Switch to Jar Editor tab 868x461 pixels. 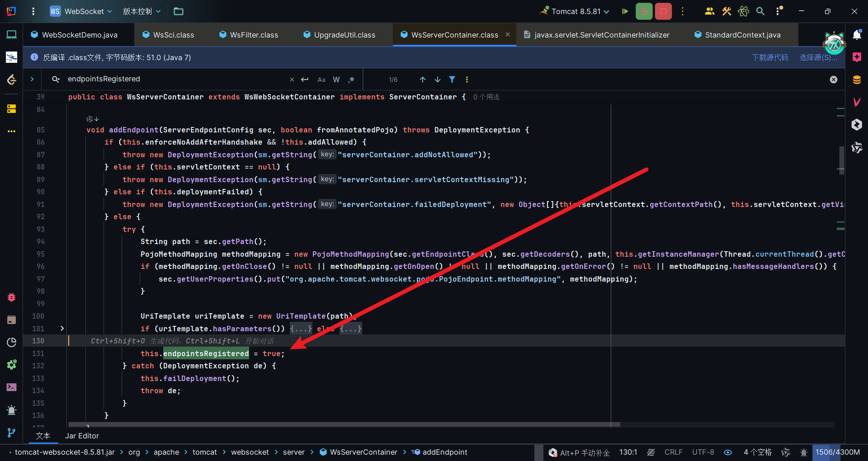[82, 436]
